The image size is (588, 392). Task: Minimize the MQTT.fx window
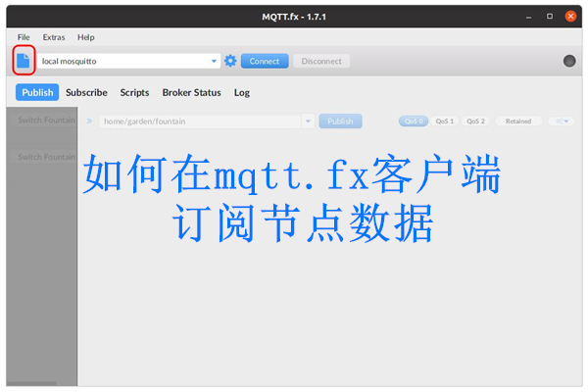[528, 17]
